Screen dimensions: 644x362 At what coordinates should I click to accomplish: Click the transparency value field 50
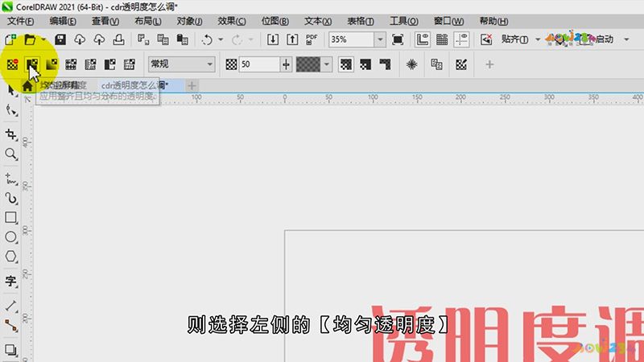[x=259, y=64]
